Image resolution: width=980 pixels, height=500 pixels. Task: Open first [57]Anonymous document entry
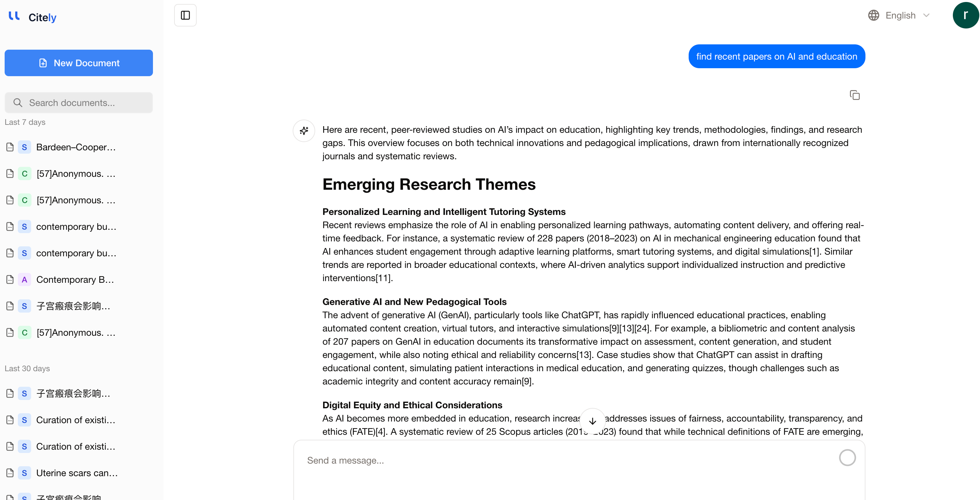[x=76, y=174]
